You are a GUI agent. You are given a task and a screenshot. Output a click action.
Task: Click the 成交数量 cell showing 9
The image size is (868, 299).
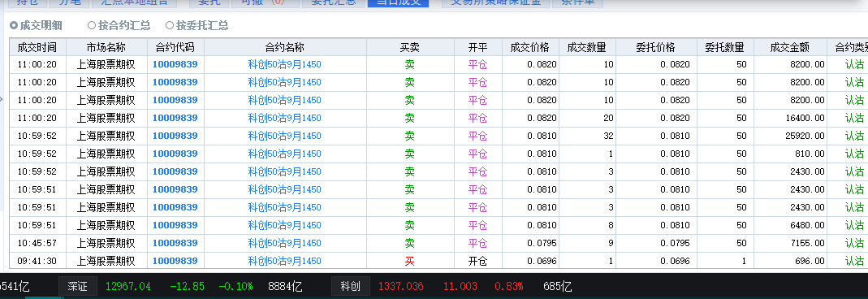(587, 243)
